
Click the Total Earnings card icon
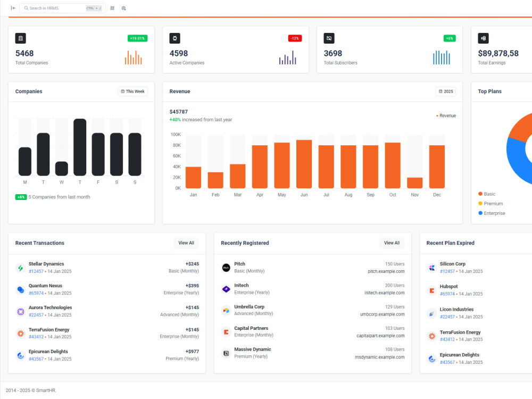coord(483,38)
